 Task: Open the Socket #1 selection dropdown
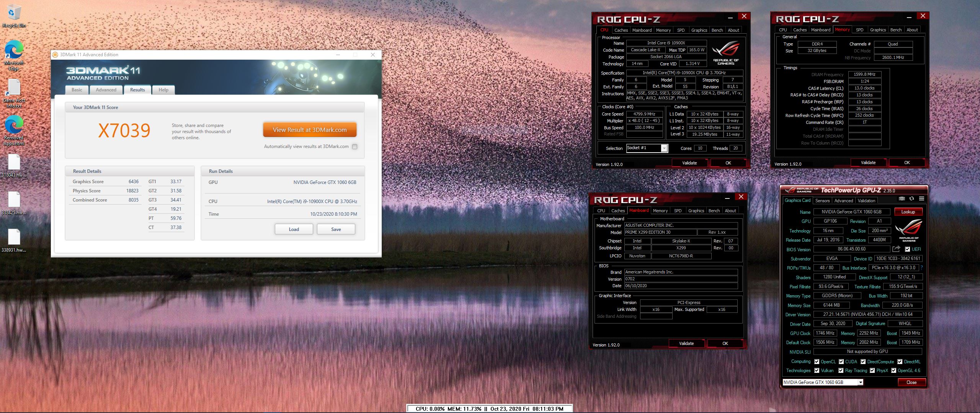(647, 148)
